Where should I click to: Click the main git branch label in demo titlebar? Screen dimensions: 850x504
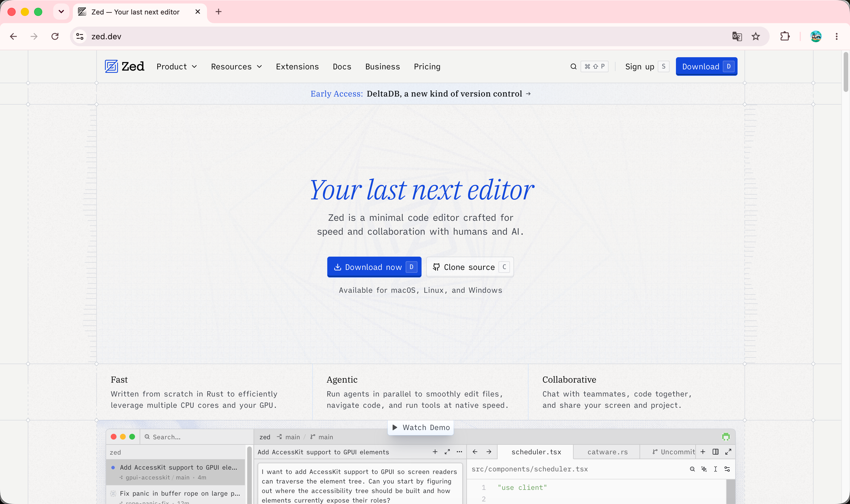pos(322,437)
